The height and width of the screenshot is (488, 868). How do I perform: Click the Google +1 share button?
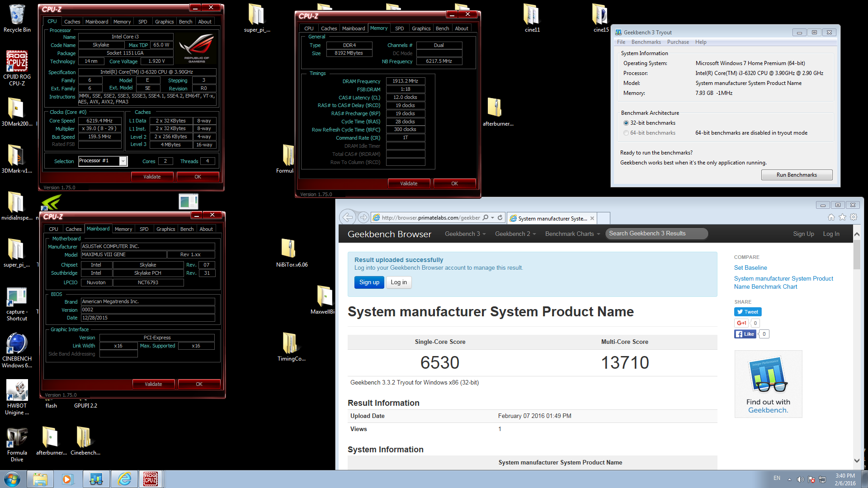click(x=741, y=323)
